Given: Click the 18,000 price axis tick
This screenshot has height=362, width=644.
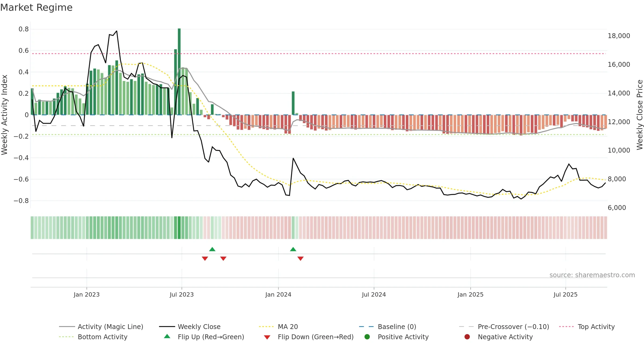Looking at the screenshot, I should pos(619,36).
